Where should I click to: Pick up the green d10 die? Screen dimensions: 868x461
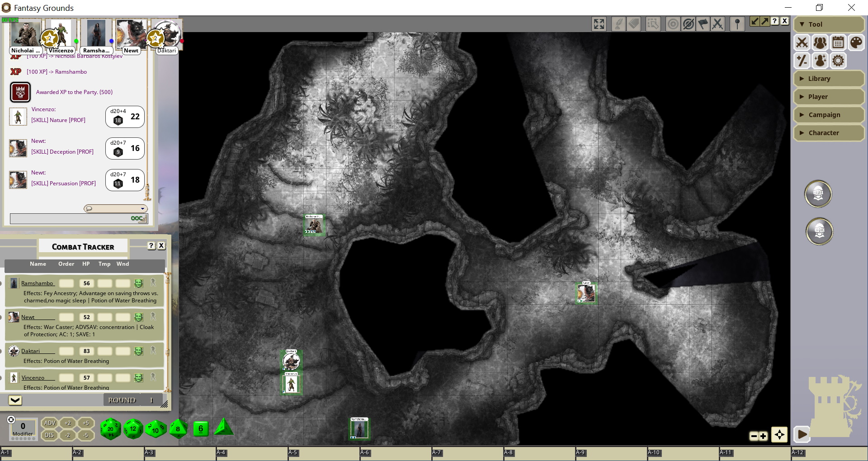[156, 429]
